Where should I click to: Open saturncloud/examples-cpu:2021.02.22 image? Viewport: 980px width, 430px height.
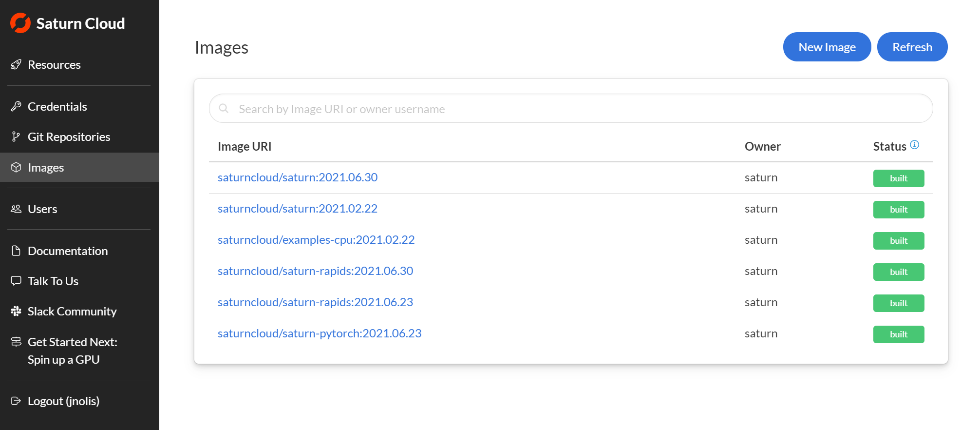point(316,239)
